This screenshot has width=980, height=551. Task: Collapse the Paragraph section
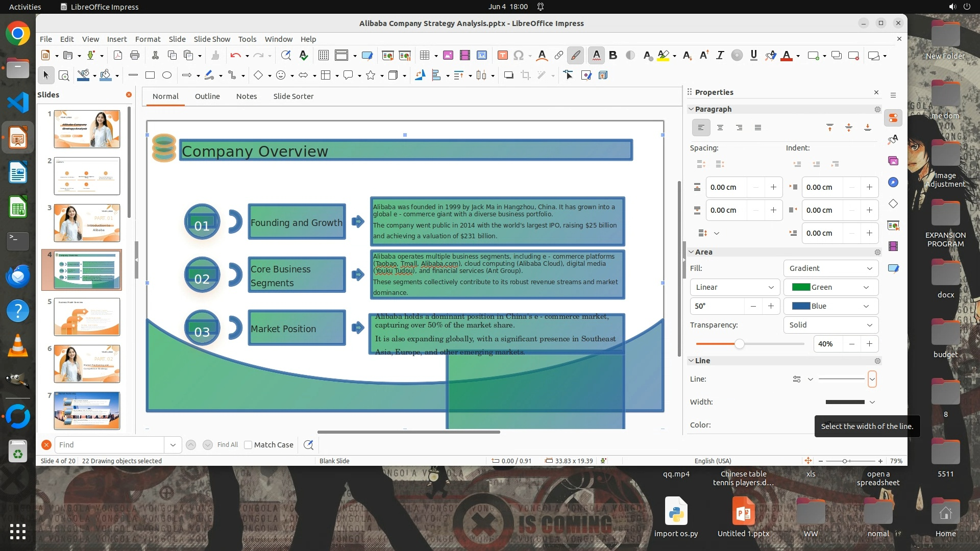(x=691, y=109)
